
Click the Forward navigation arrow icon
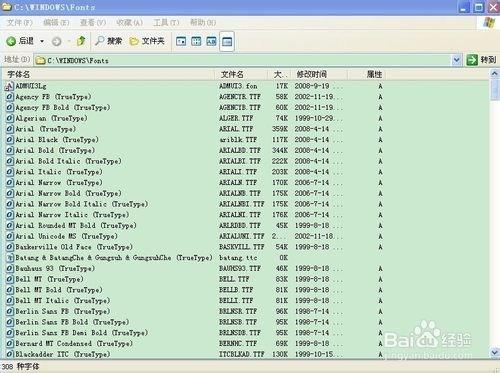click(56, 41)
